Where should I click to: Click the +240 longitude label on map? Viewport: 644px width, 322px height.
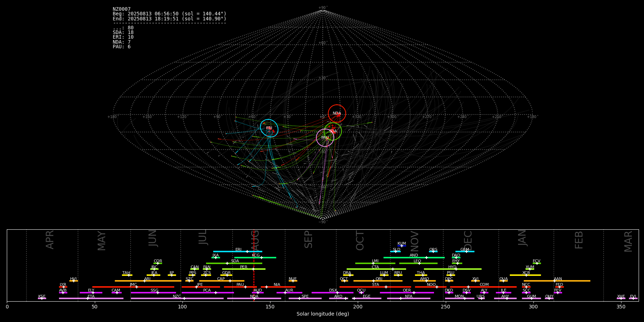click(462, 117)
